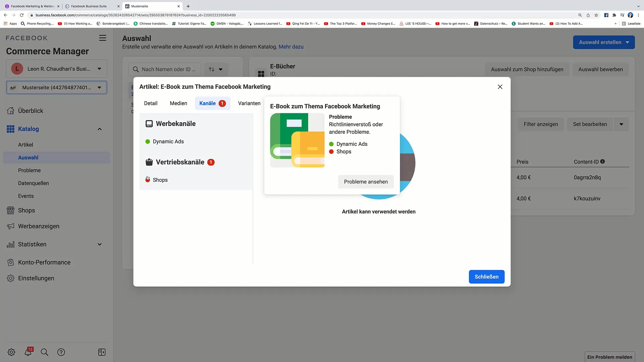
Task: Click the Vertriebskanäle shopping bag icon
Action: point(149,162)
